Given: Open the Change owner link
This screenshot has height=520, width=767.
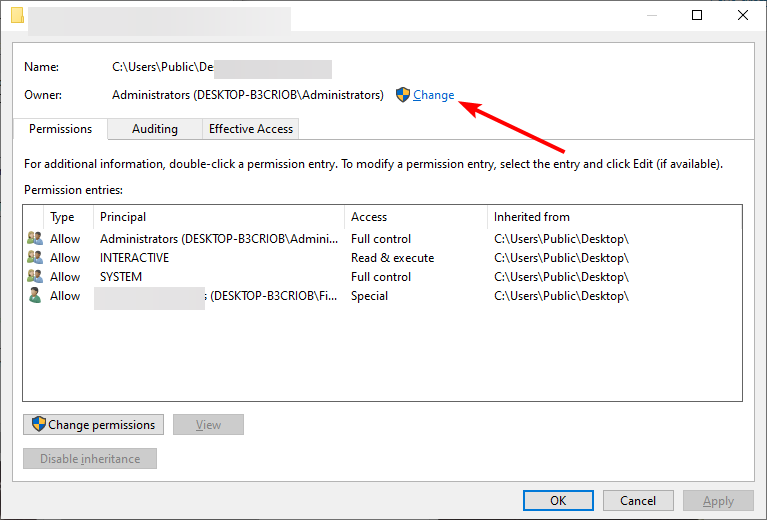Looking at the screenshot, I should 434,95.
